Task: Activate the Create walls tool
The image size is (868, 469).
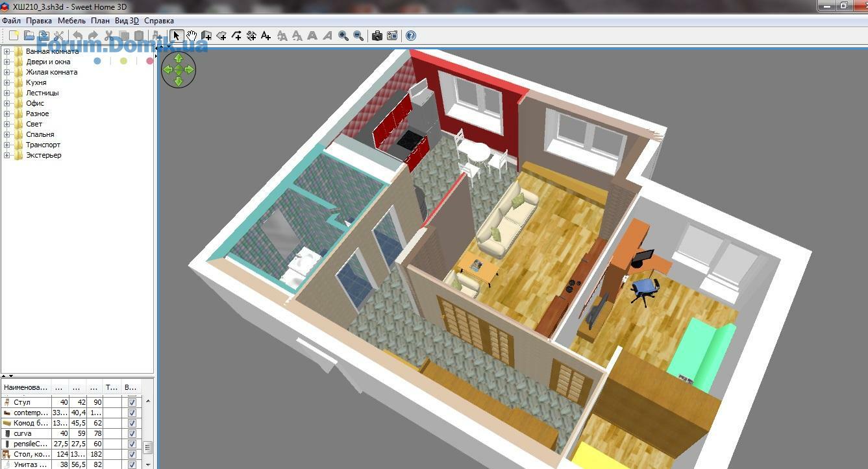Action: coord(206,36)
